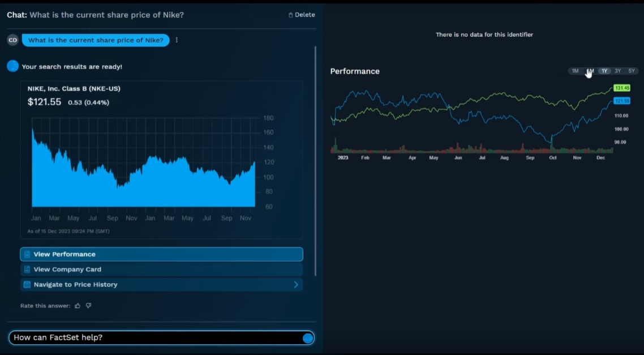Image resolution: width=644 pixels, height=355 pixels.
Task: Choose the 6M range under the cursor
Action: coord(590,71)
